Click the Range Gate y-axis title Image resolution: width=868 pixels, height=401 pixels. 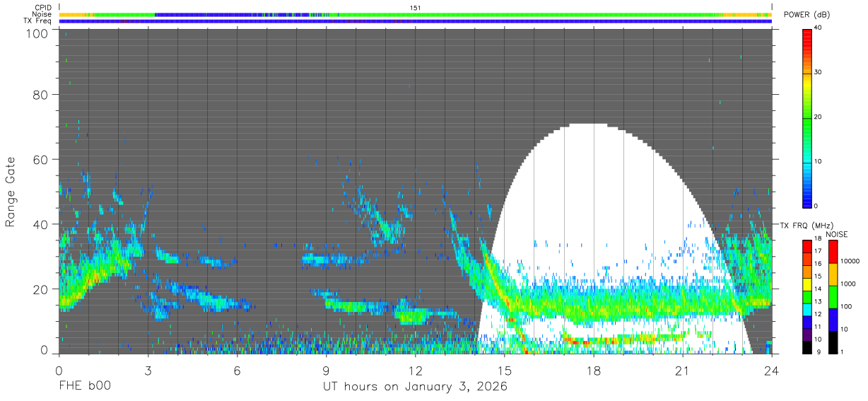11,192
